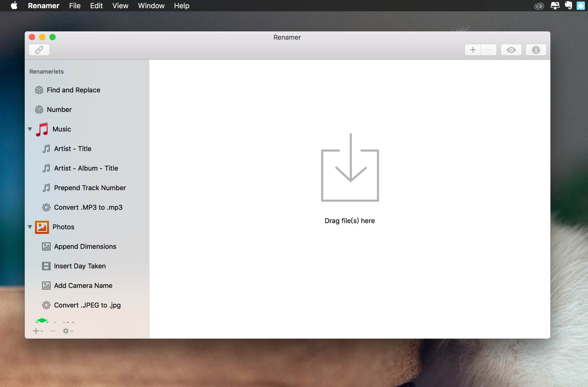Click the blue menu bar app icon
This screenshot has width=588, height=387.
click(x=581, y=6)
